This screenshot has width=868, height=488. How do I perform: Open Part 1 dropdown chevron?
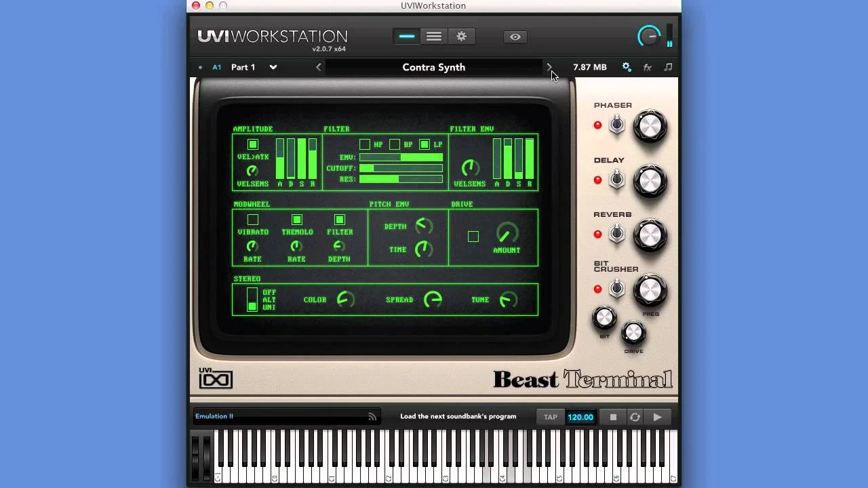click(x=273, y=67)
